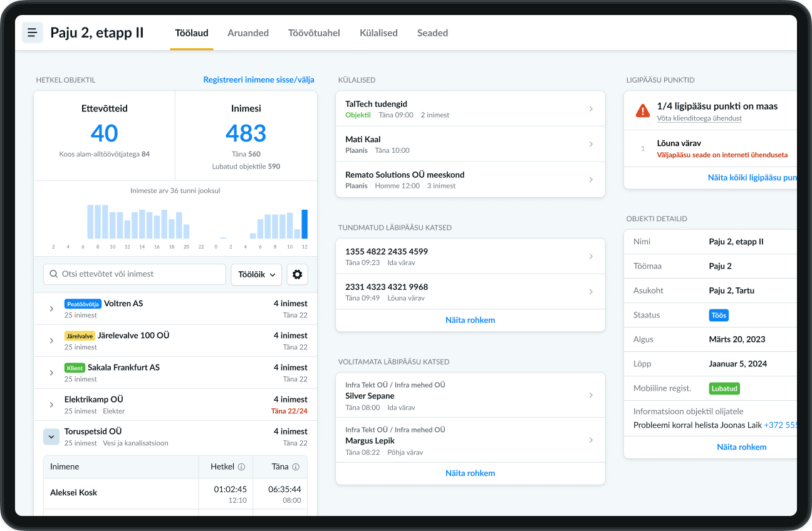Image resolution: width=812 pixels, height=531 pixels.
Task: Click the search magnifier icon
Action: point(53,274)
